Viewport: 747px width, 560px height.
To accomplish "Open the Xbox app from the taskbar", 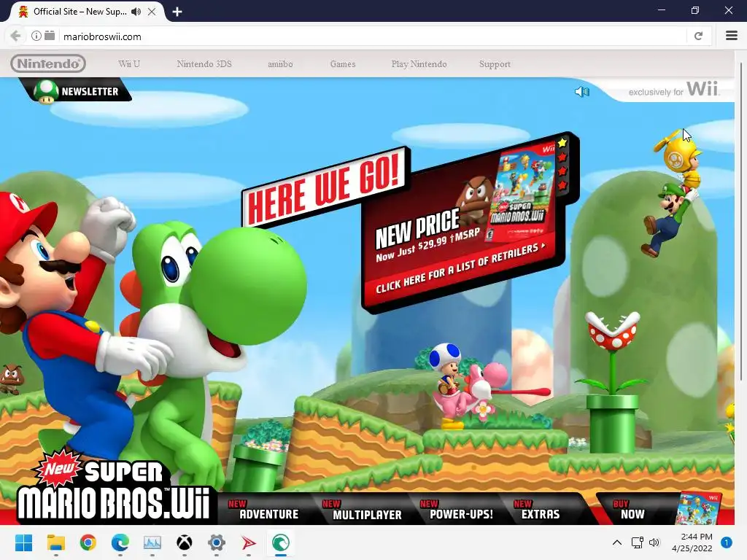I will (x=185, y=542).
